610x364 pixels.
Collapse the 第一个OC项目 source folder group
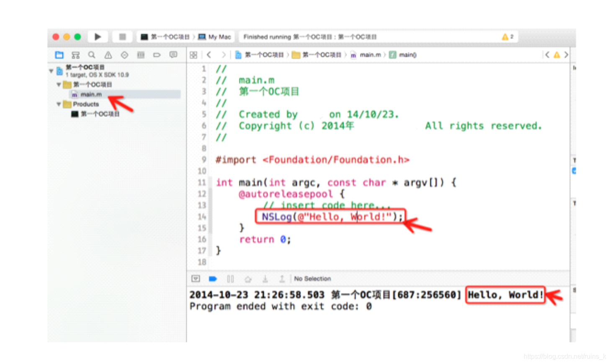pyautogui.click(x=59, y=85)
